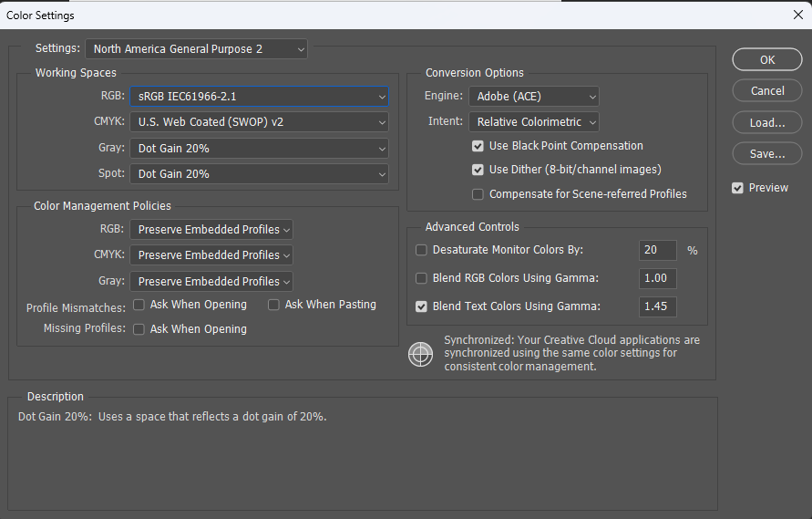Enable Desaturate Monitor Colors By checkbox
This screenshot has width=812, height=519.
(x=422, y=251)
